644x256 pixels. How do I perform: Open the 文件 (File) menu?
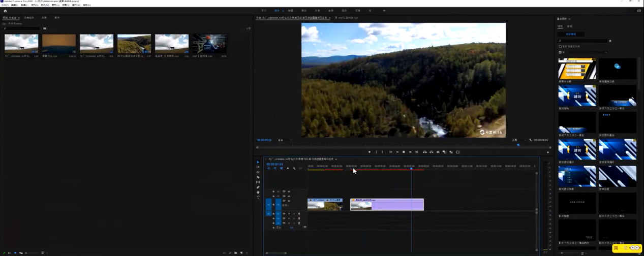[6, 5]
